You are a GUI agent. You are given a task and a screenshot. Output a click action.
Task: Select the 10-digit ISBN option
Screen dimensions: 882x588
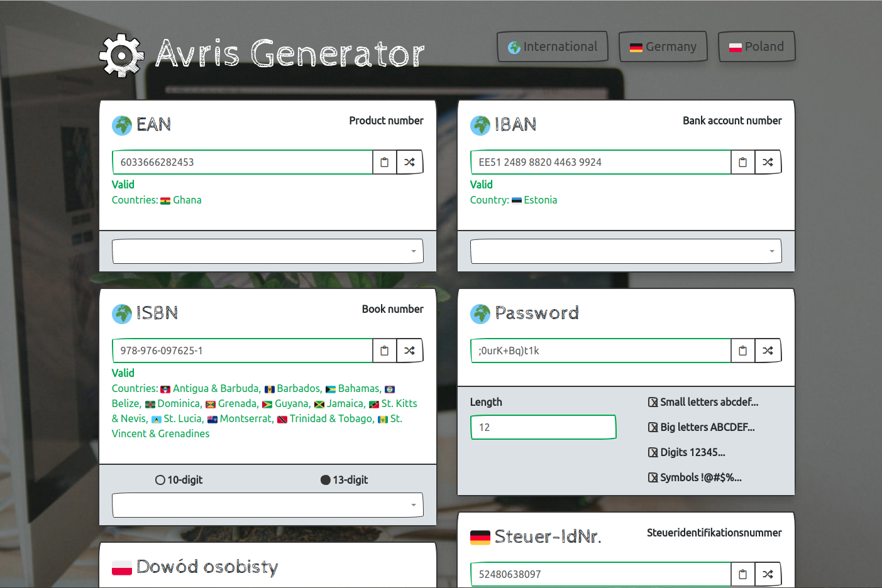point(160,480)
